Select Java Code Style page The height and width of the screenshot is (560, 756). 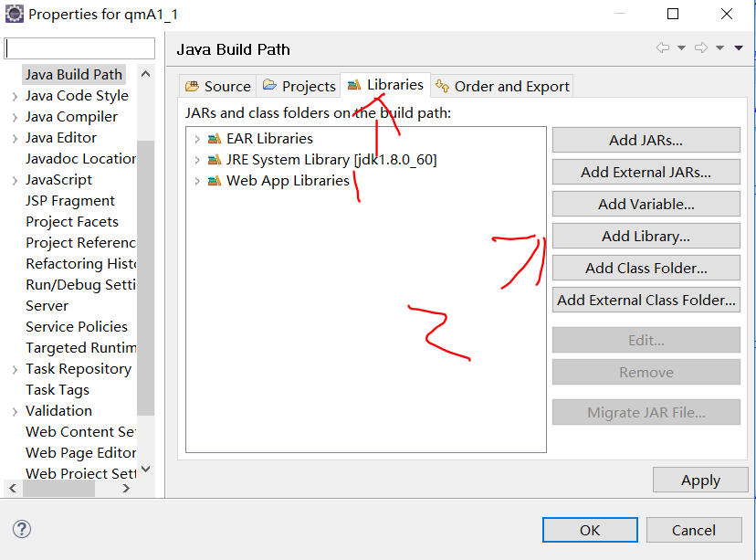[x=77, y=96]
